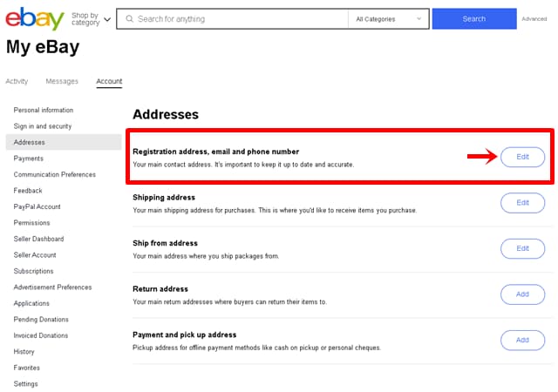Edit the Registration address
This screenshot has height=392, width=558.
coord(522,157)
